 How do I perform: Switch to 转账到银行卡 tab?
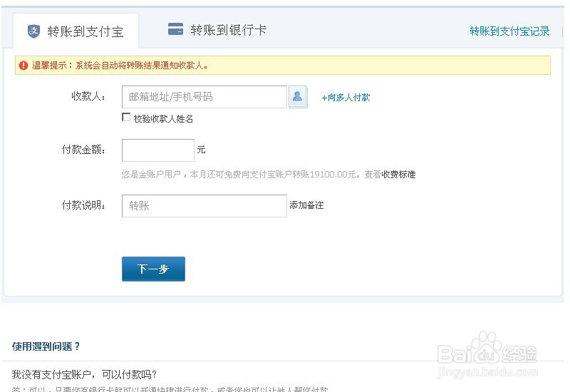[217, 30]
